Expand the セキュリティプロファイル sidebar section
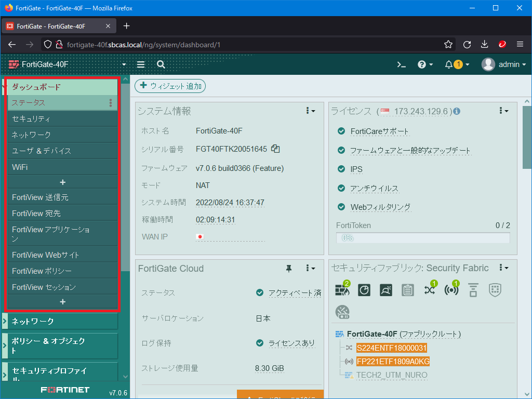The width and height of the screenshot is (532, 399). click(60, 372)
